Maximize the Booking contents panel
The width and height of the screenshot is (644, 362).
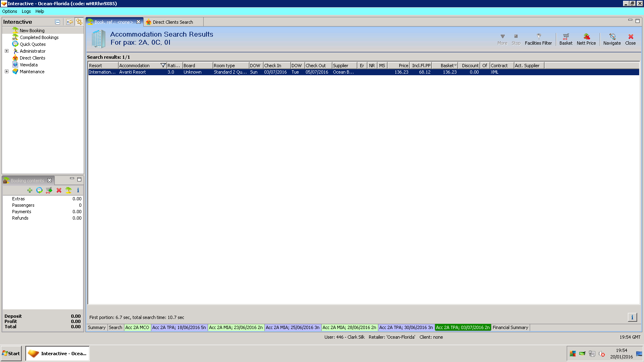(79, 179)
